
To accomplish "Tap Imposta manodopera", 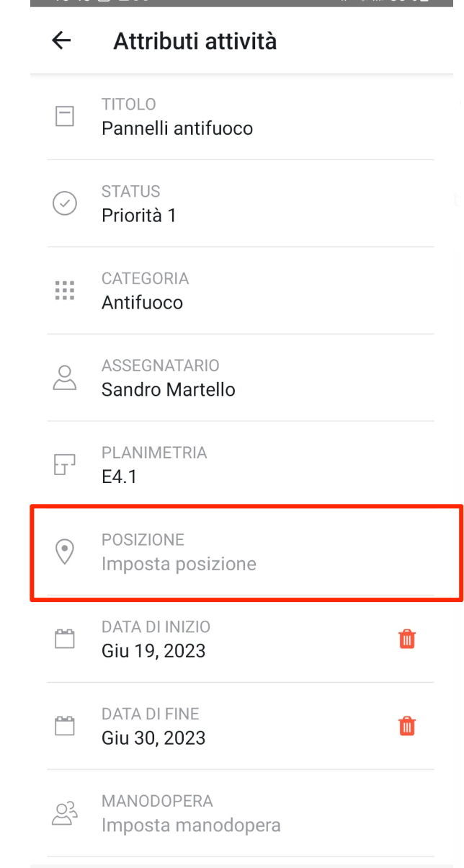I will pos(191,825).
